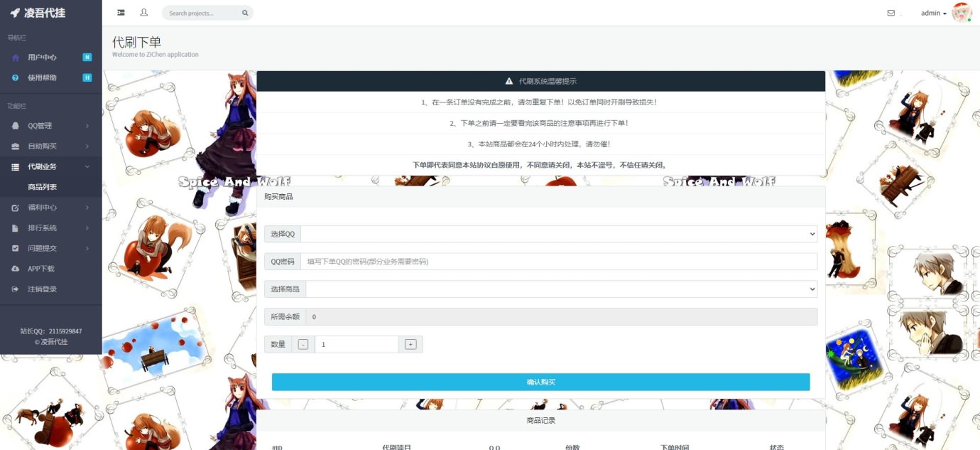Click the © 凌吾代挂 footer link
The image size is (980, 450).
pos(51,342)
